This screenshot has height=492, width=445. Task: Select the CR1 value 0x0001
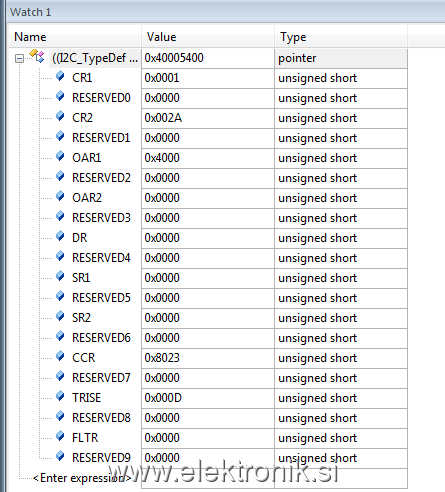point(162,78)
